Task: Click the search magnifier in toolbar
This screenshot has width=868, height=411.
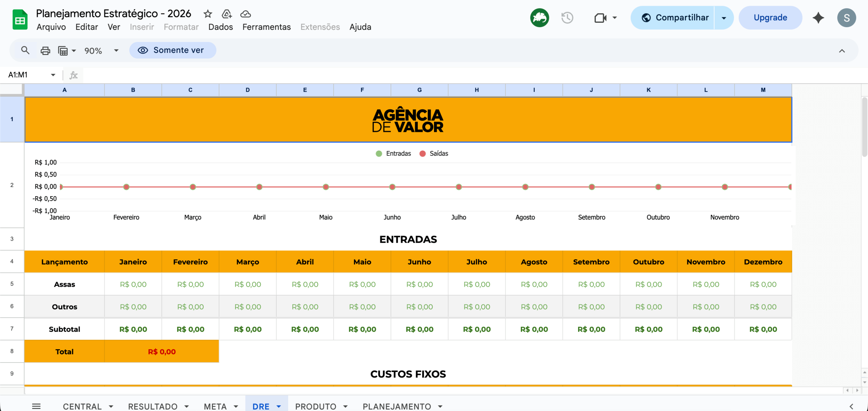Action: [x=25, y=51]
